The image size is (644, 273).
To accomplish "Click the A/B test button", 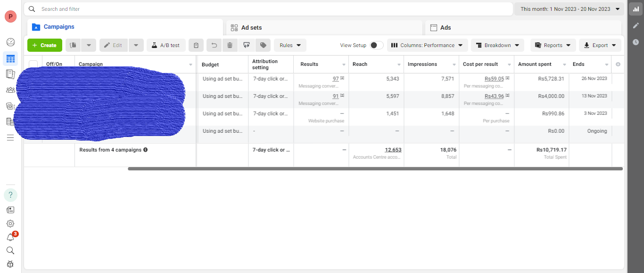I will tap(166, 45).
